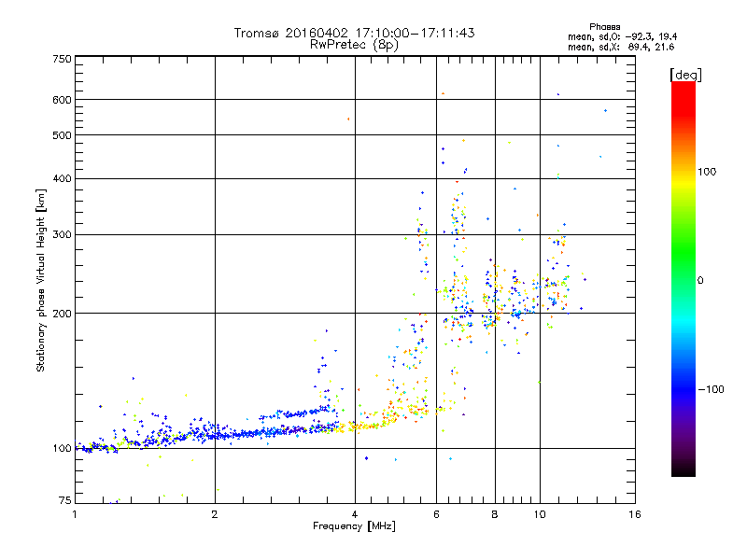The height and width of the screenshot is (560, 747).
Task: Click the 'mean, sd,O: -92.3, 19.4' line
Action: [622, 36]
